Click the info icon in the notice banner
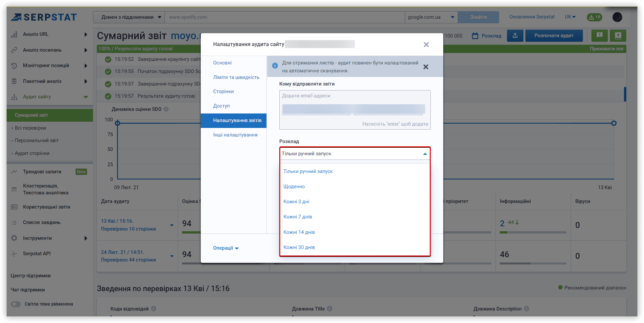Image resolution: width=644 pixels, height=323 pixels. point(275,66)
